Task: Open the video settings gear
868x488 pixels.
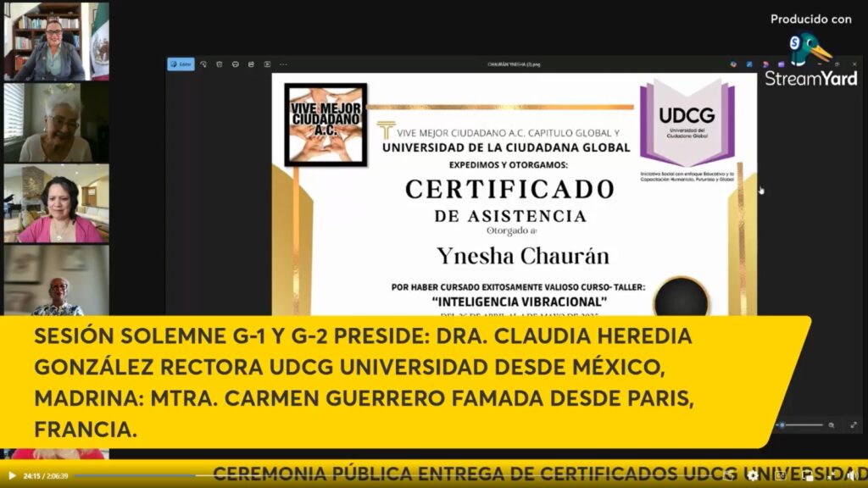Action: (753, 475)
